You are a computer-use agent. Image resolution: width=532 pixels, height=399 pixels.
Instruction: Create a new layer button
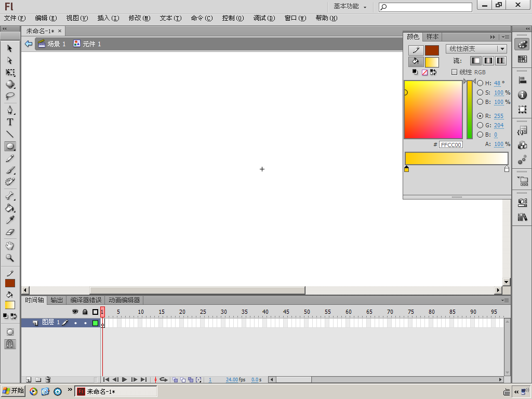coord(29,380)
